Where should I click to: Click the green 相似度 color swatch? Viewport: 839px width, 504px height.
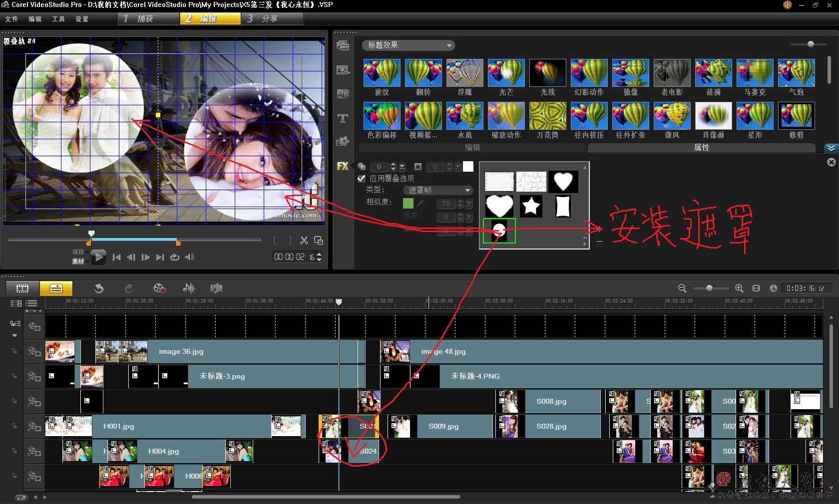click(x=408, y=203)
